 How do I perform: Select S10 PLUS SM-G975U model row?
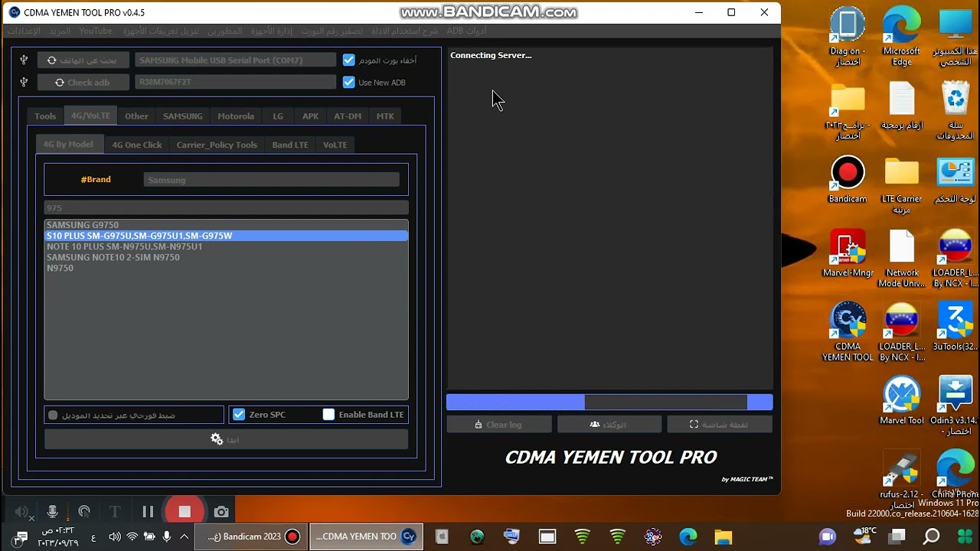pos(226,236)
